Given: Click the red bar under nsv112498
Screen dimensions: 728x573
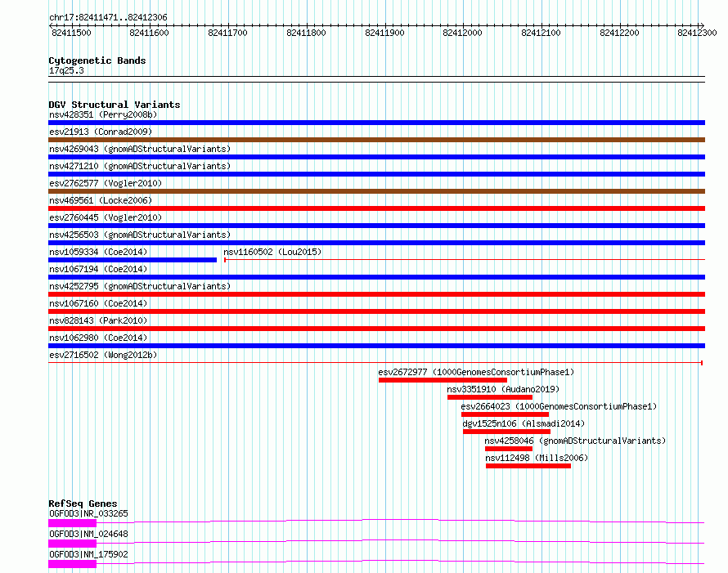Looking at the screenshot, I should [528, 466].
